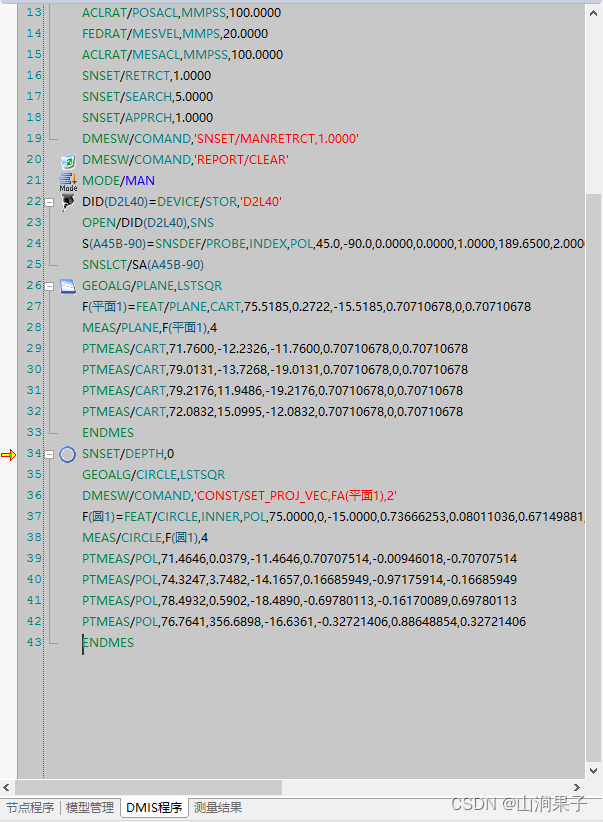
Task: Switch to the 模型管理 tab
Action: click(90, 807)
